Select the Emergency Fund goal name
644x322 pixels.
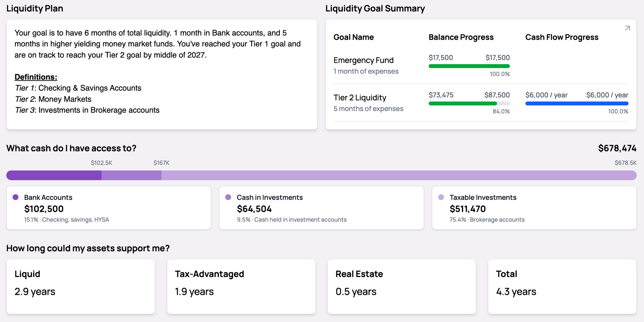pyautogui.click(x=364, y=60)
